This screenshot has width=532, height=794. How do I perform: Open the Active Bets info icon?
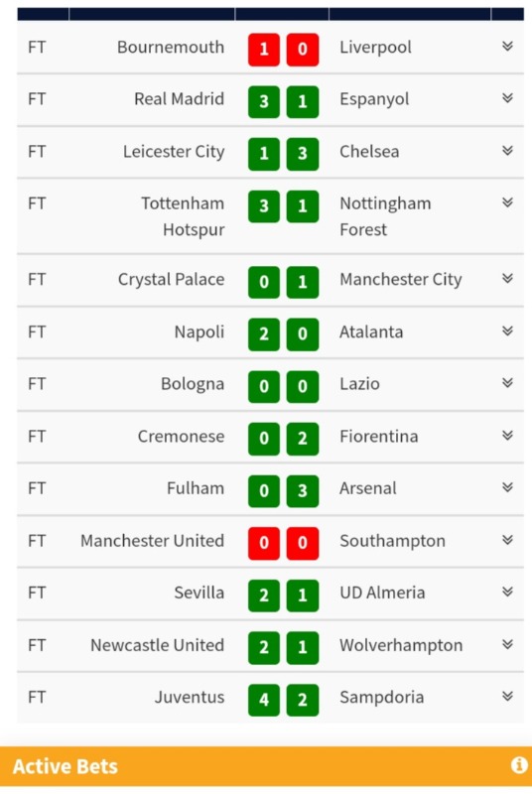point(518,765)
